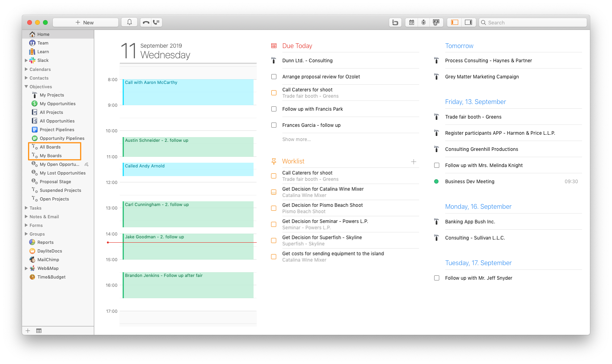This screenshot has width=612, height=364.
Task: Collapse the Objectives section
Action: click(26, 87)
